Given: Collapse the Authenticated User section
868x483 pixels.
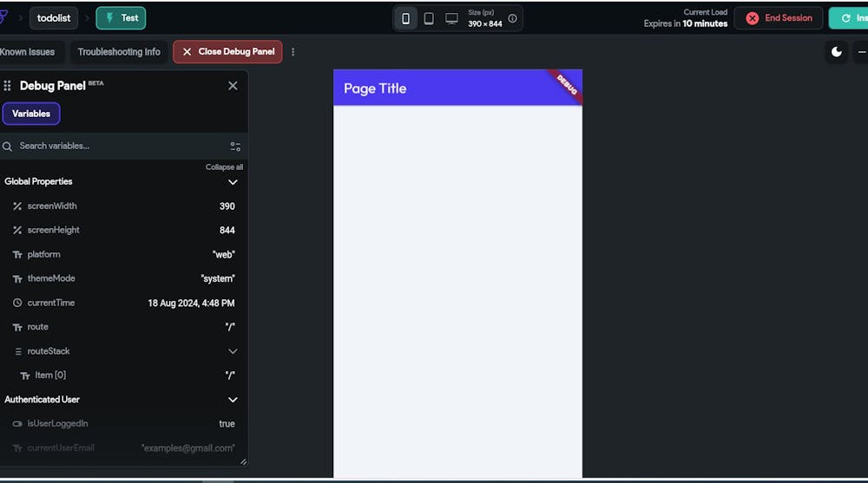Looking at the screenshot, I should point(233,400).
